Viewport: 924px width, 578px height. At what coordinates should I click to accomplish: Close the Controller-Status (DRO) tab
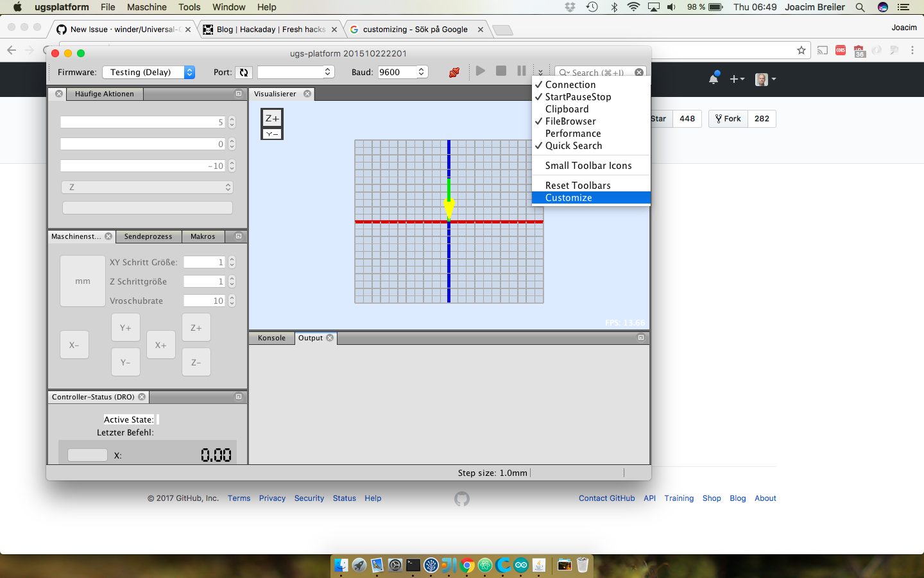pos(142,397)
